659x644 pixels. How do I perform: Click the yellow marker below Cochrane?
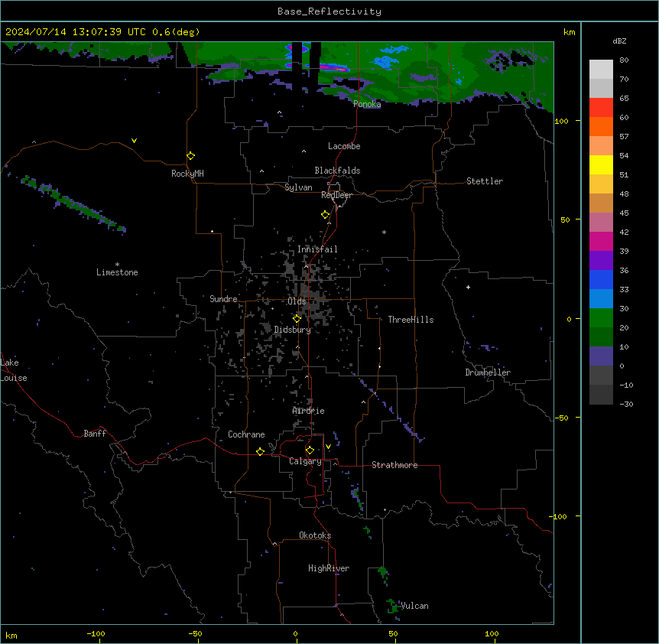pos(260,451)
